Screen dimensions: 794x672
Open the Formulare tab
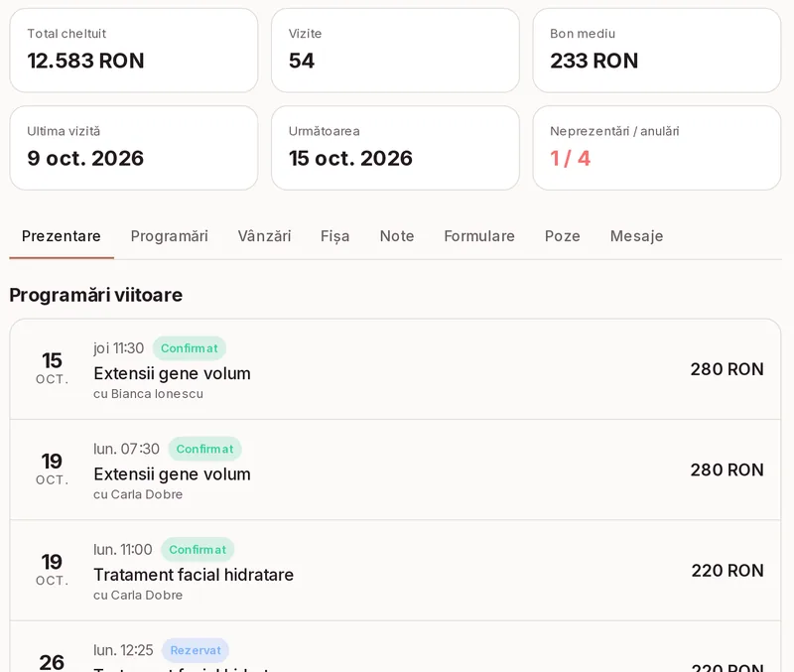(x=479, y=236)
